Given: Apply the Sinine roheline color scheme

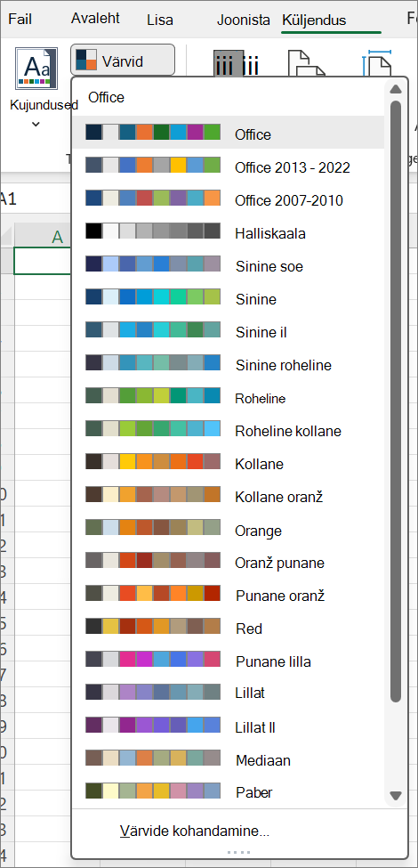Looking at the screenshot, I should [229, 364].
